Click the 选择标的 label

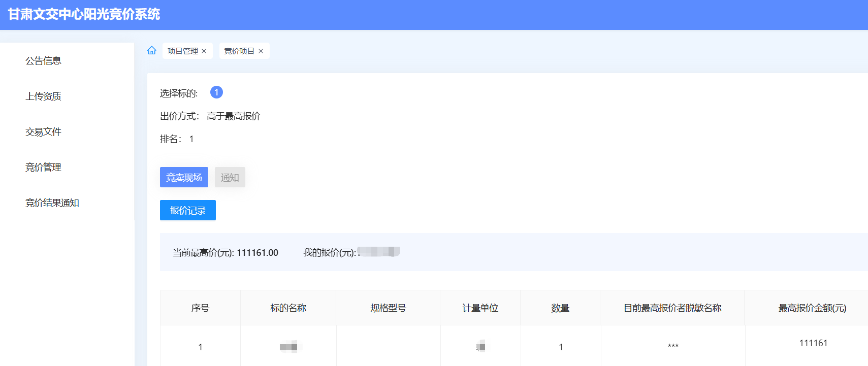179,93
